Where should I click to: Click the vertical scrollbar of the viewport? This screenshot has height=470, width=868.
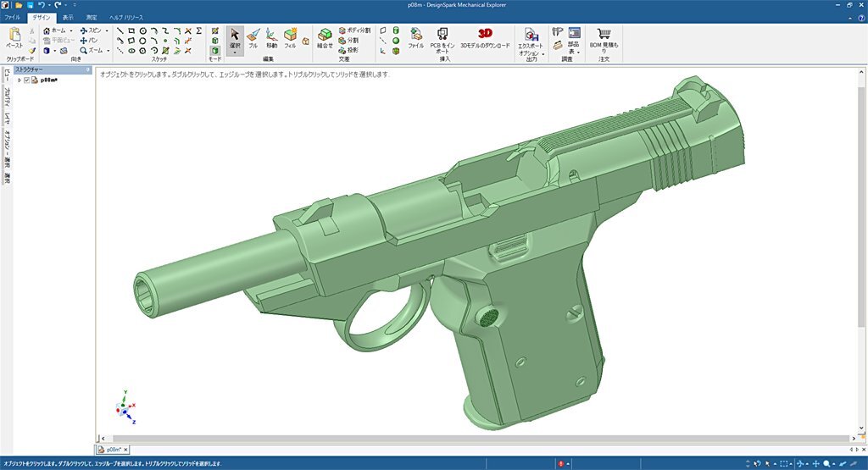coord(861,205)
